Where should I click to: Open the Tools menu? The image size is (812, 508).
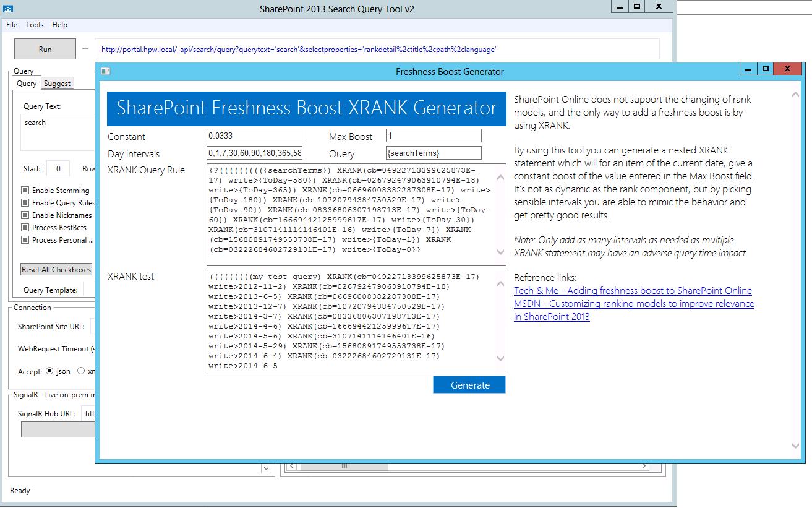tap(35, 25)
